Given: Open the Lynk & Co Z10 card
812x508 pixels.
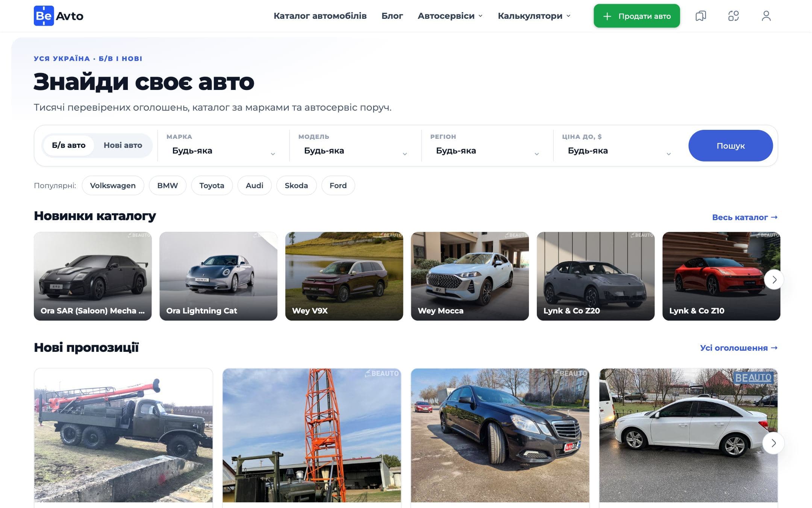Looking at the screenshot, I should pyautogui.click(x=721, y=276).
